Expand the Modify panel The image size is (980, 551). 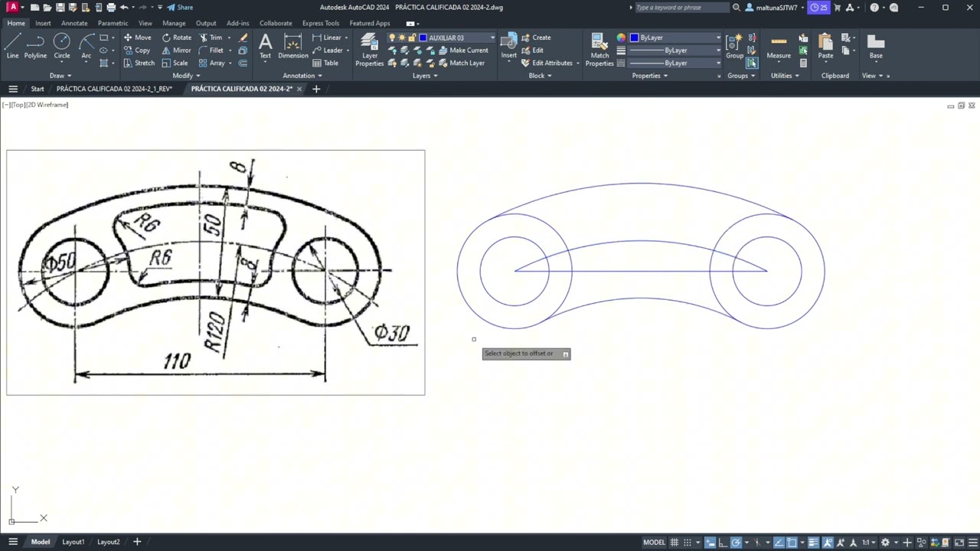pyautogui.click(x=186, y=76)
